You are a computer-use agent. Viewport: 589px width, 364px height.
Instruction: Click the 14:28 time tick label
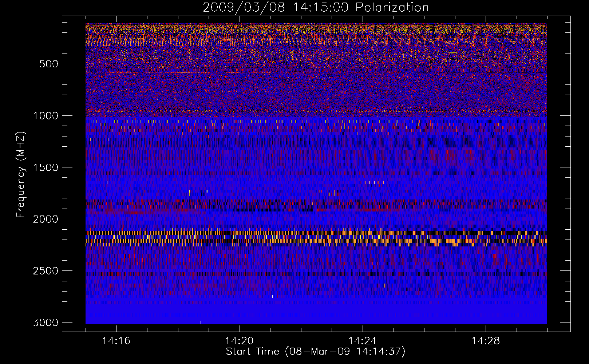point(486,341)
